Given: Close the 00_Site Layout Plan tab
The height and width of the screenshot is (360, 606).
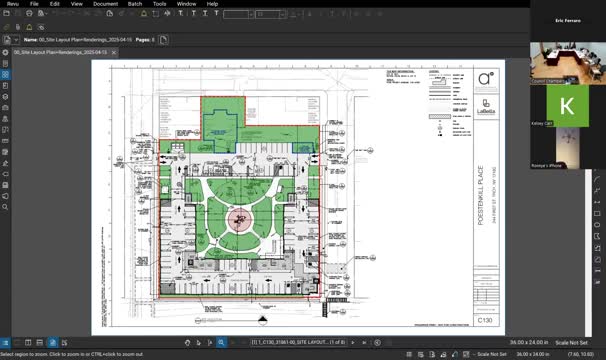Looking at the screenshot, I should pos(114,52).
